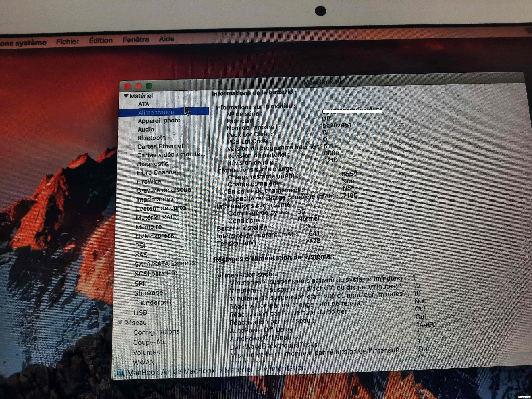The width and height of the screenshot is (532, 399).
Task: Select Volumes under Réseau
Action: tap(146, 353)
